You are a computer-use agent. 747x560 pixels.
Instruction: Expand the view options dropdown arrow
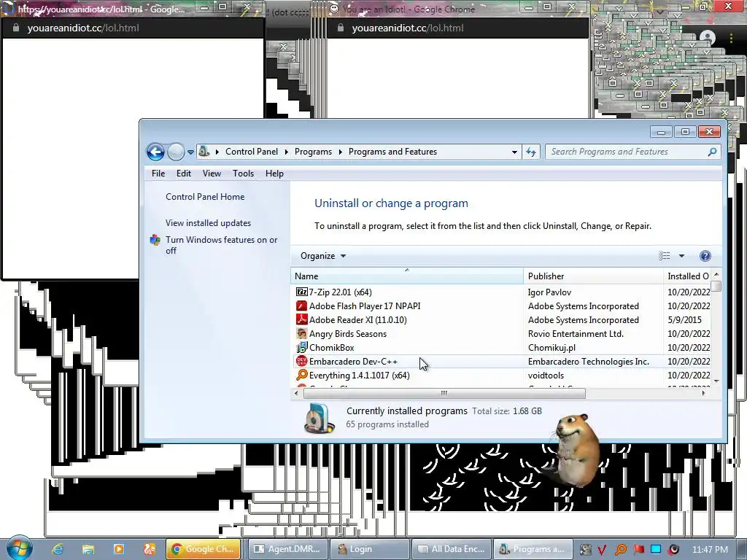click(681, 256)
